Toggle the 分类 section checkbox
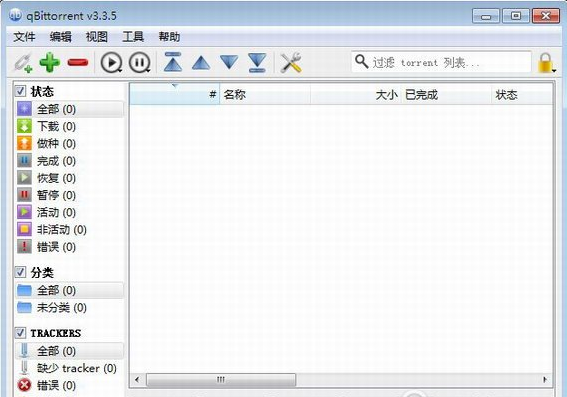567x397 pixels. 20,272
